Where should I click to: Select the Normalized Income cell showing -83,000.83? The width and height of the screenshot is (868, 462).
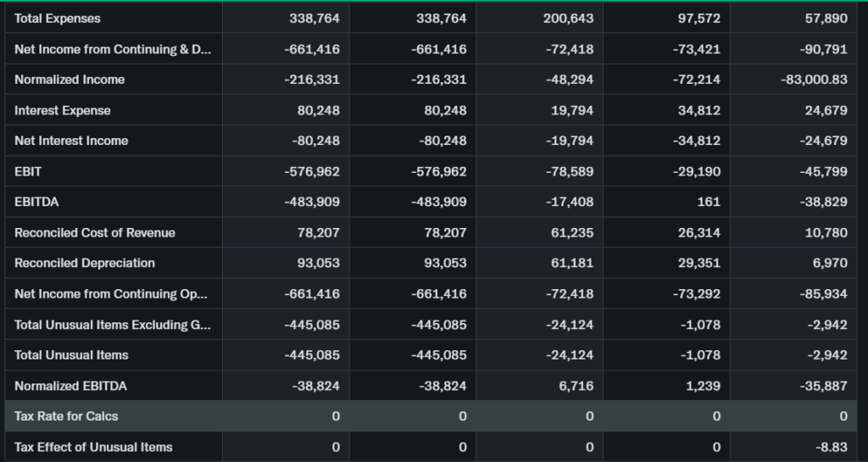point(814,80)
